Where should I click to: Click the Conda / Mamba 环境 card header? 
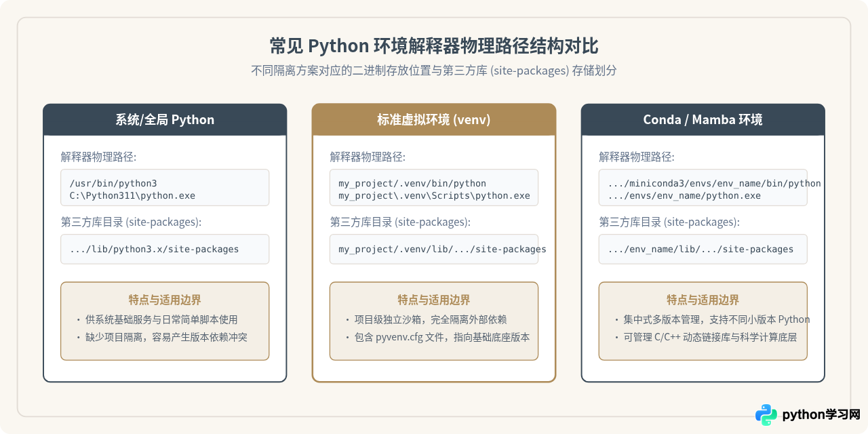click(x=703, y=120)
